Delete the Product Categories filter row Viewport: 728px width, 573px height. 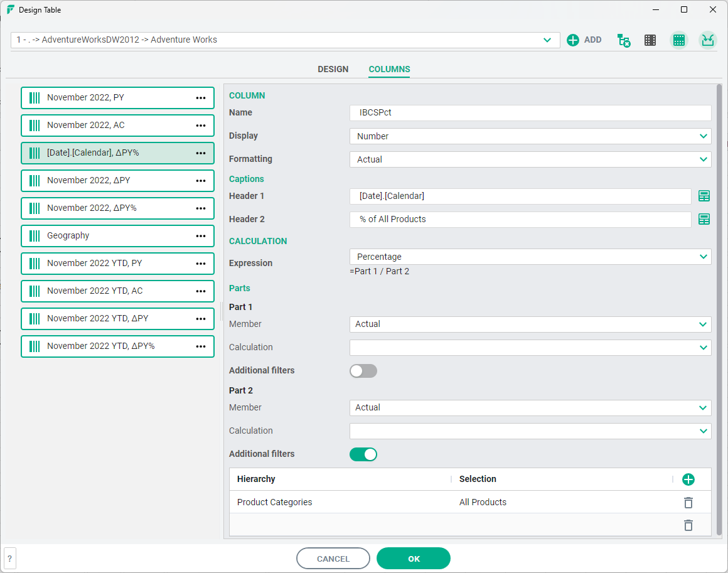(688, 503)
